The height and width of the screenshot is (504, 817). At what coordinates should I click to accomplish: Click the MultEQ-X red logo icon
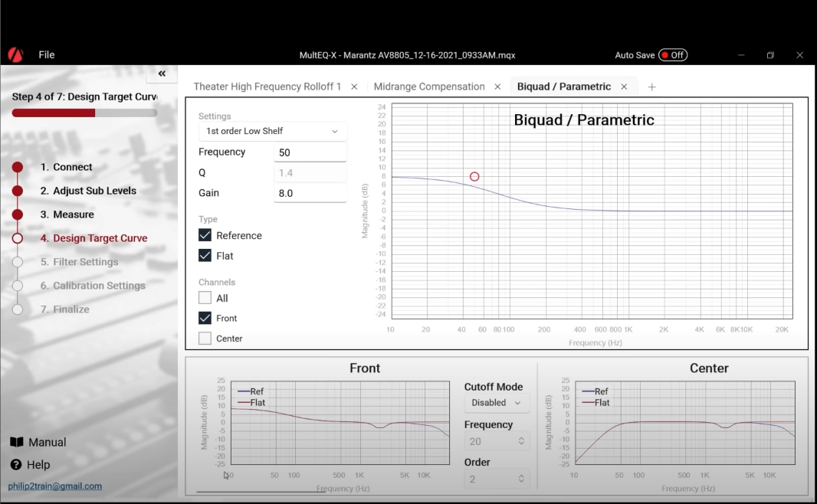[15, 55]
